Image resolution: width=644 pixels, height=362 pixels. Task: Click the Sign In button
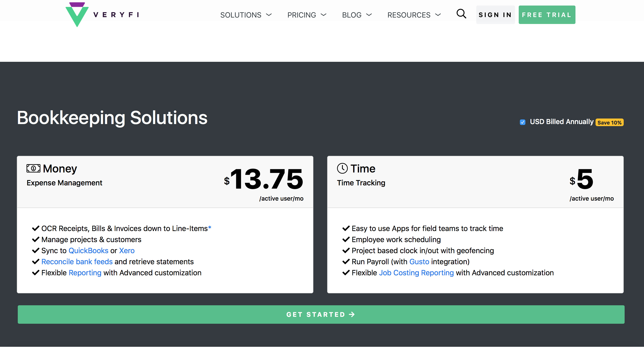coord(495,15)
